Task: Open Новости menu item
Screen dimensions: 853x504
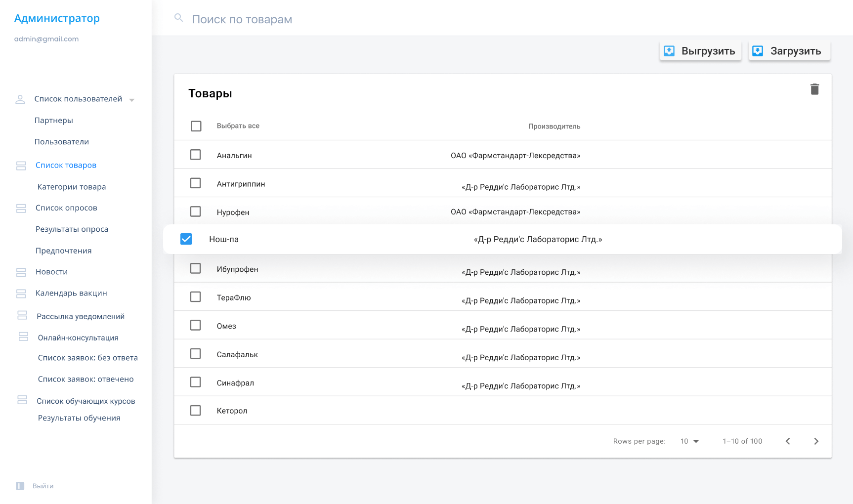Action: coord(51,272)
